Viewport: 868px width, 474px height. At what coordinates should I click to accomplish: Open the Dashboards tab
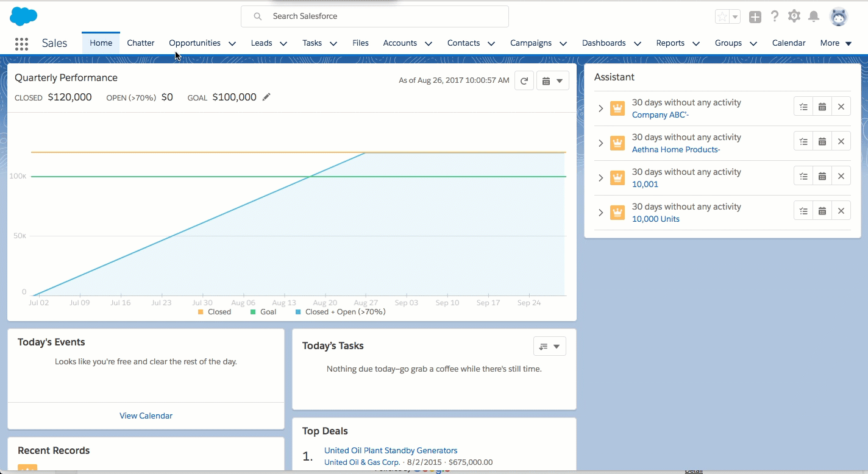tap(604, 43)
